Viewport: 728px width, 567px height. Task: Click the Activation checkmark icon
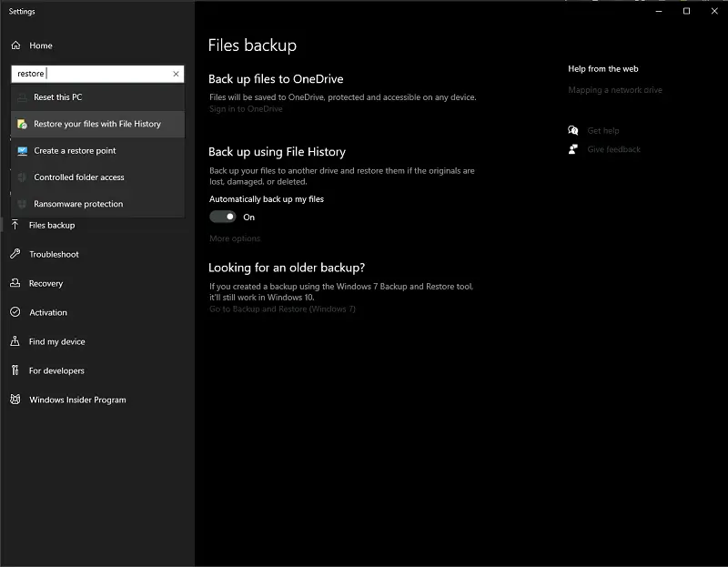click(x=15, y=312)
